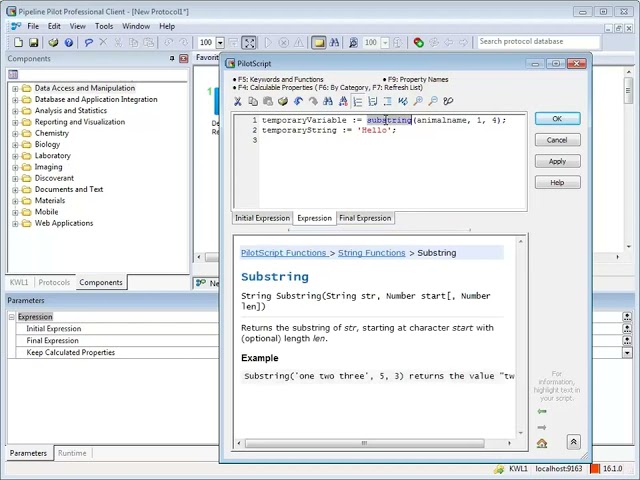Viewport: 640px width, 480px height.
Task: Click the help pane Home icon
Action: coord(542,443)
